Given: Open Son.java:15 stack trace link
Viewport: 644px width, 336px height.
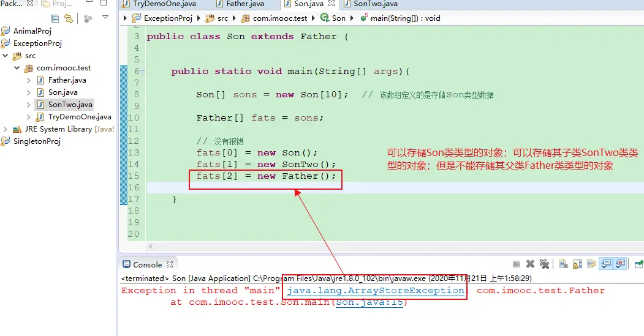Looking at the screenshot, I should point(369,302).
